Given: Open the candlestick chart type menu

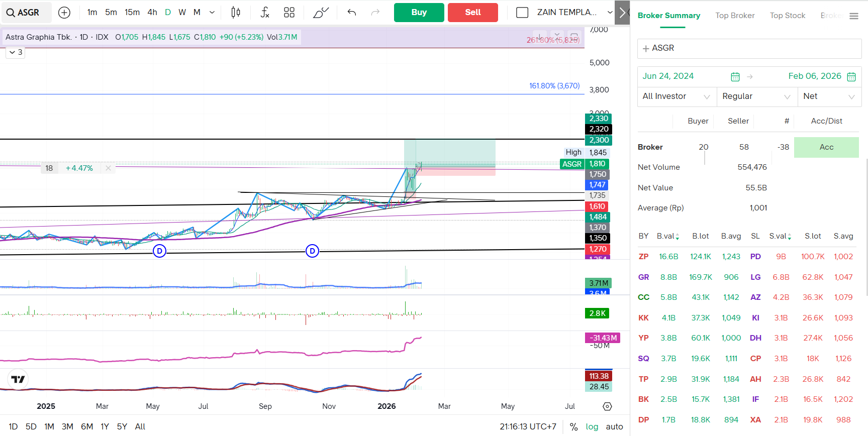Looking at the screenshot, I should [236, 13].
